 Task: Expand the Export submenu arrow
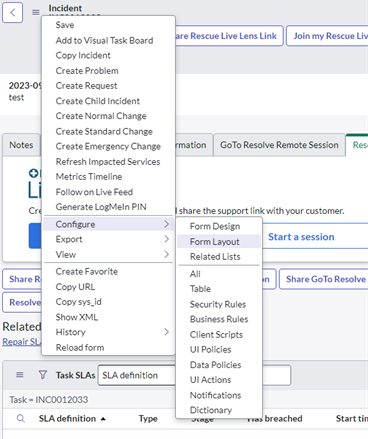coord(167,239)
